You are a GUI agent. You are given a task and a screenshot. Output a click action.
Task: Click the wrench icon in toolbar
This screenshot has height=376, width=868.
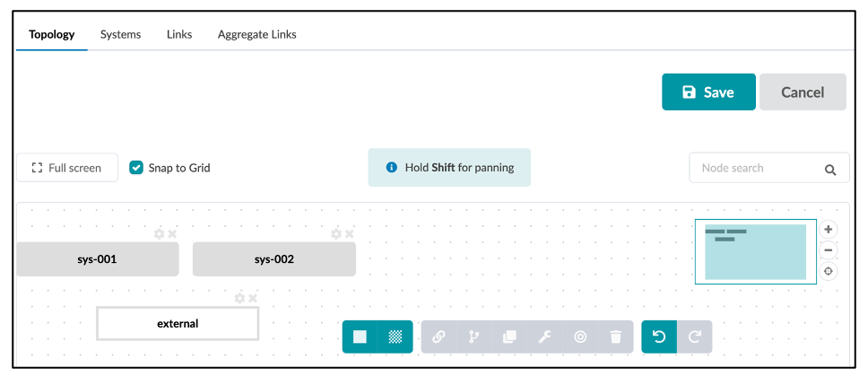coord(544,337)
